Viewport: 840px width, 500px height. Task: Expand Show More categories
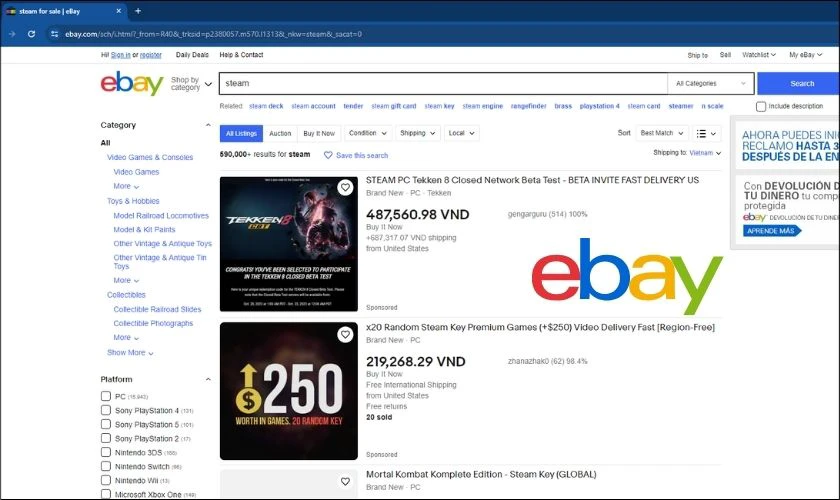click(130, 353)
